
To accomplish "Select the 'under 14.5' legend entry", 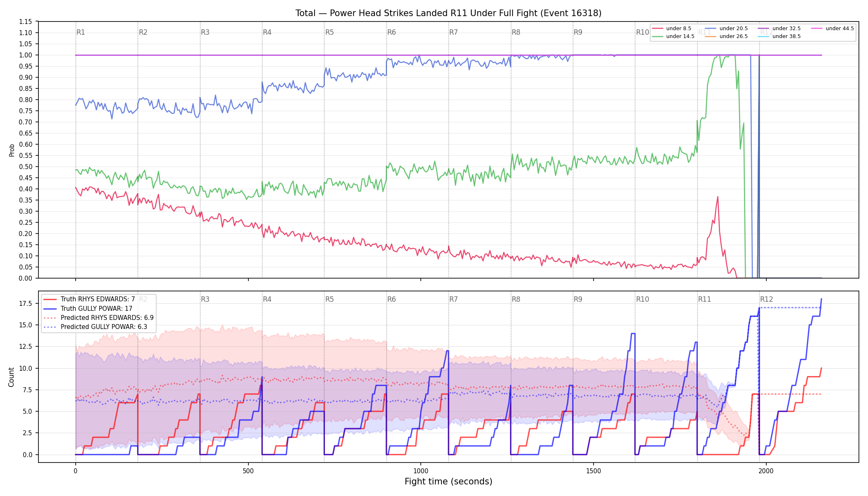I will click(673, 36).
